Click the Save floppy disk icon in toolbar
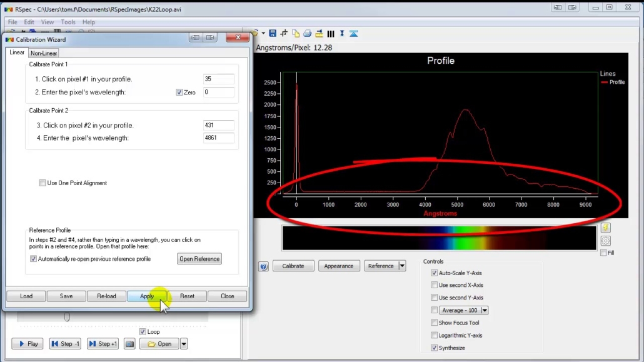 tap(273, 33)
